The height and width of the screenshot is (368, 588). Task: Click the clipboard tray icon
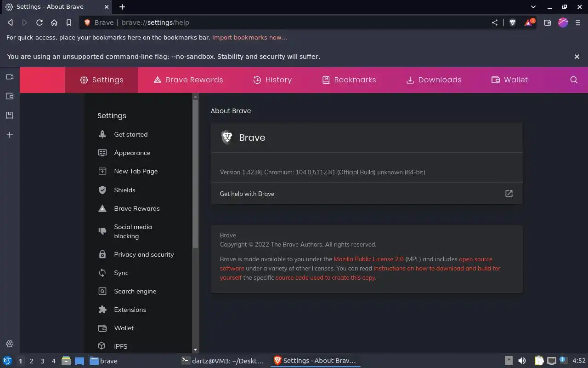pos(539,361)
